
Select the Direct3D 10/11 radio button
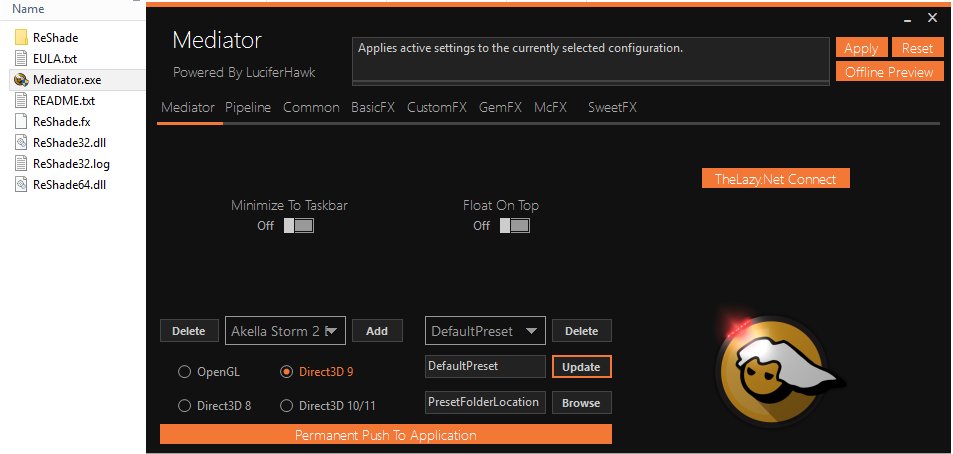click(286, 405)
